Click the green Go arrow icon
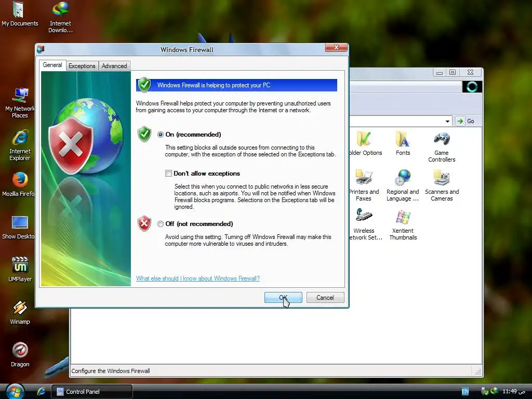This screenshot has width=532, height=399. (x=460, y=121)
